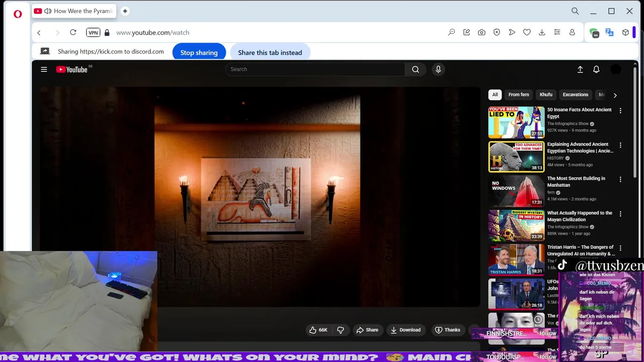Open the YouTube account avatar menu
Image resolution: width=644 pixels, height=362 pixels.
(616, 69)
